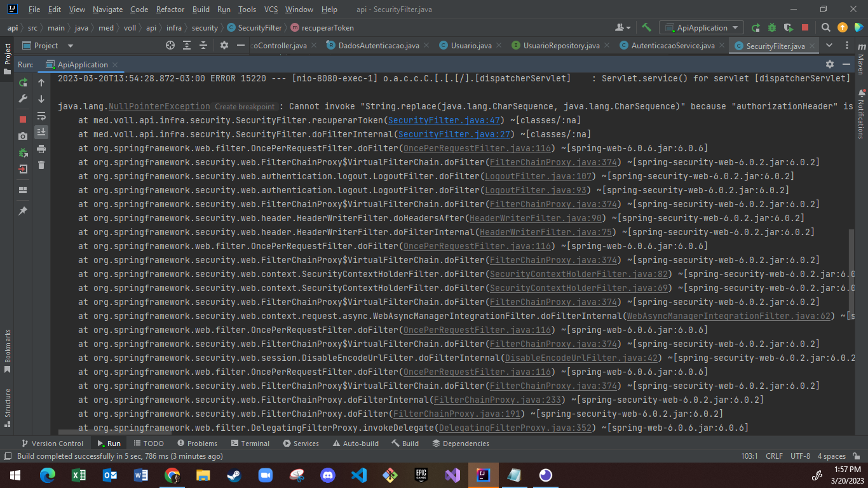Stop the process in Run panel sidebar

(23, 119)
